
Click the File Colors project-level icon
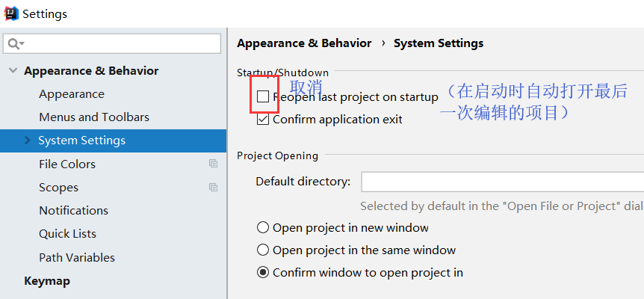coord(213,164)
